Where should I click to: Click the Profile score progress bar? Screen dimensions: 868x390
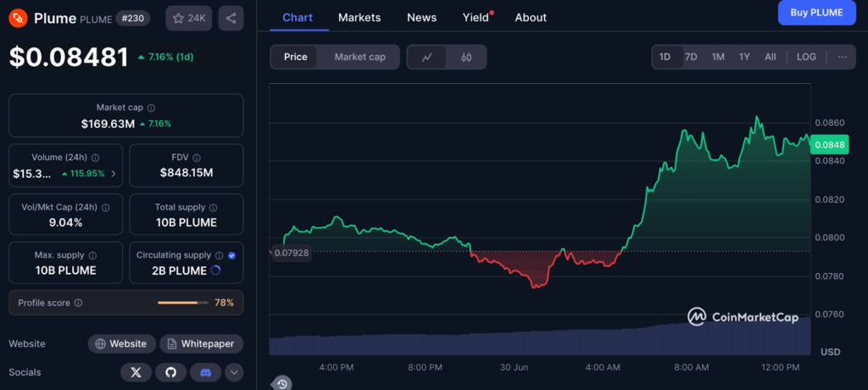click(182, 303)
